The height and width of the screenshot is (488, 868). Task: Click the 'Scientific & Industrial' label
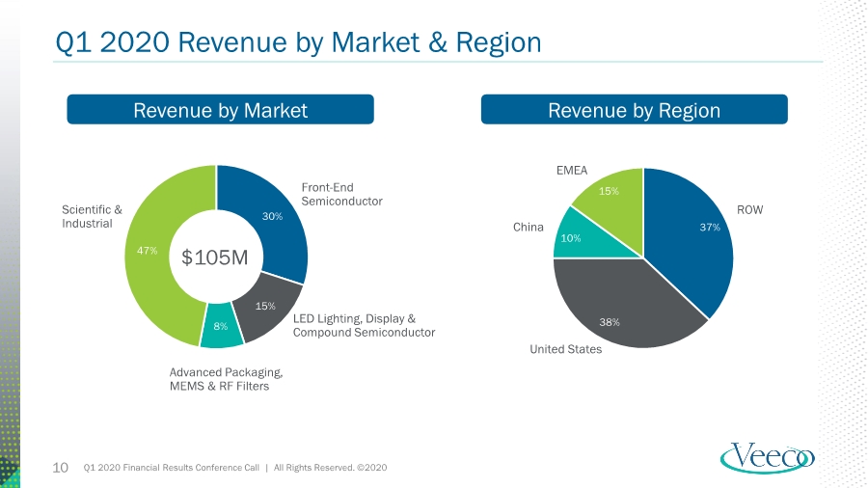pyautogui.click(x=92, y=216)
